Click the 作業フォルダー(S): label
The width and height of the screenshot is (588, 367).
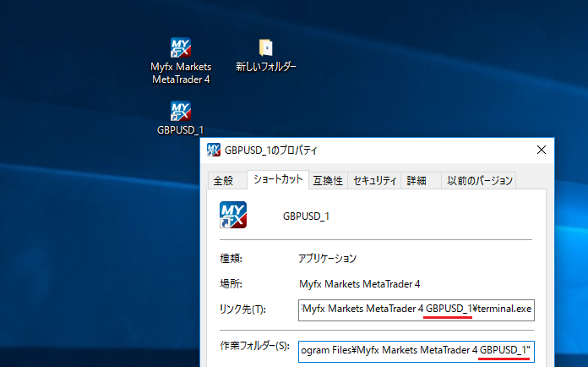click(254, 346)
